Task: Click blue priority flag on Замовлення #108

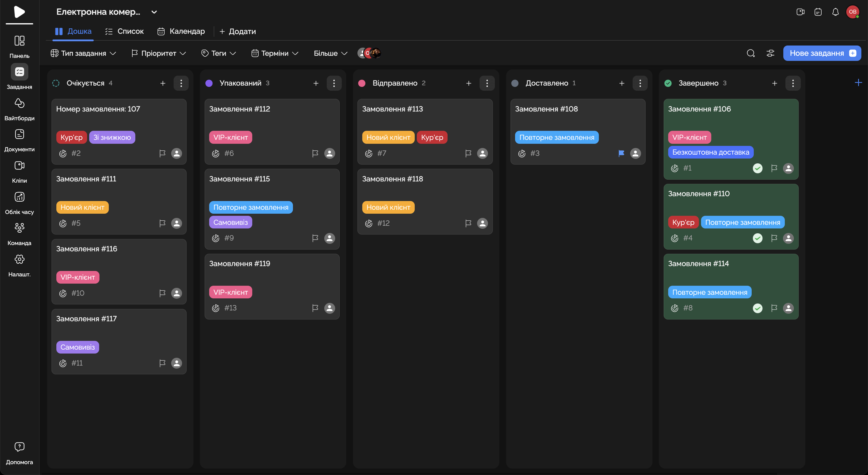Action: (621, 154)
